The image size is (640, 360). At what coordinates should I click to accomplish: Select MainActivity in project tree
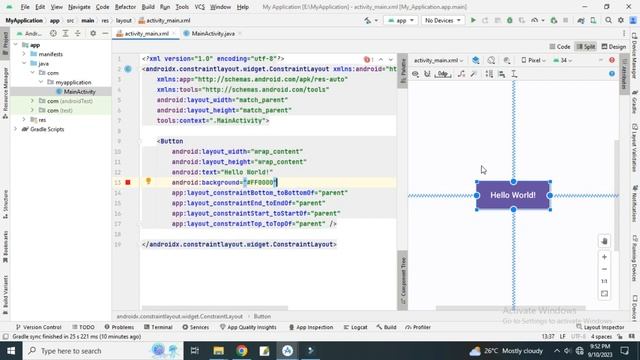click(76, 92)
